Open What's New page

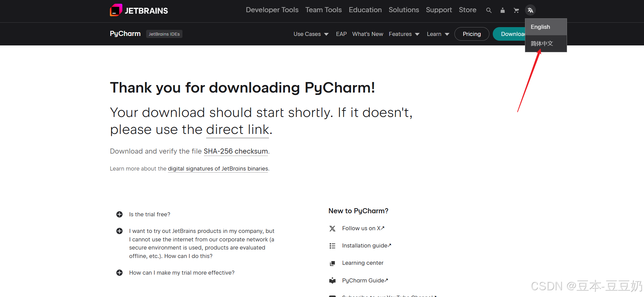coord(368,34)
